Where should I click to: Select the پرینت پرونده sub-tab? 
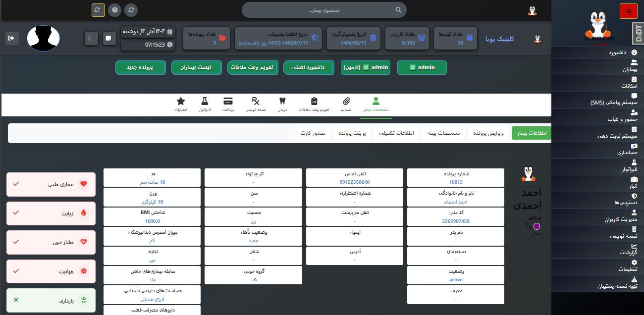coord(353,133)
